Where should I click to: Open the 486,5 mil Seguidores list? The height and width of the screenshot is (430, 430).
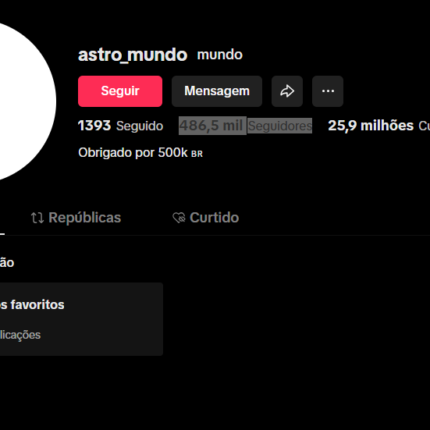click(x=245, y=126)
